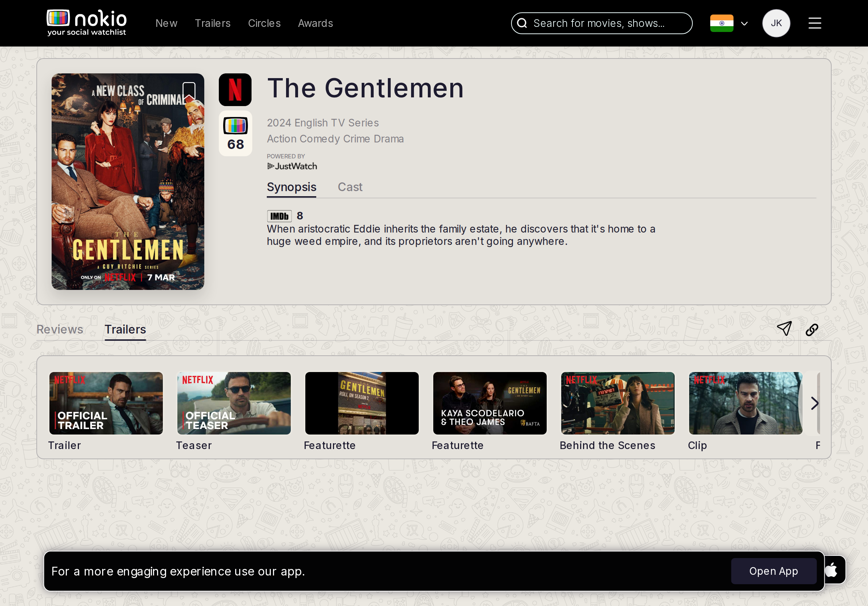Go to Trailers in top navigation
The image size is (868, 606).
point(213,23)
